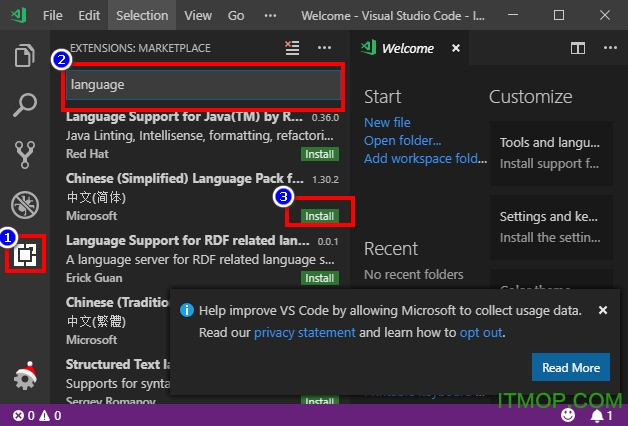The height and width of the screenshot is (426, 628).
Task: Open the View menu
Action: tap(198, 15)
